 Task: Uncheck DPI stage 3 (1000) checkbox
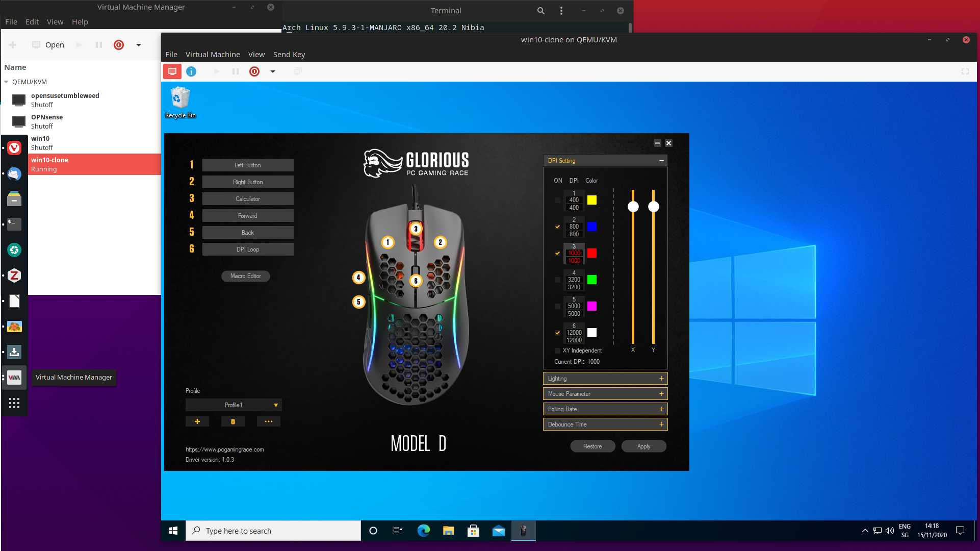point(557,253)
